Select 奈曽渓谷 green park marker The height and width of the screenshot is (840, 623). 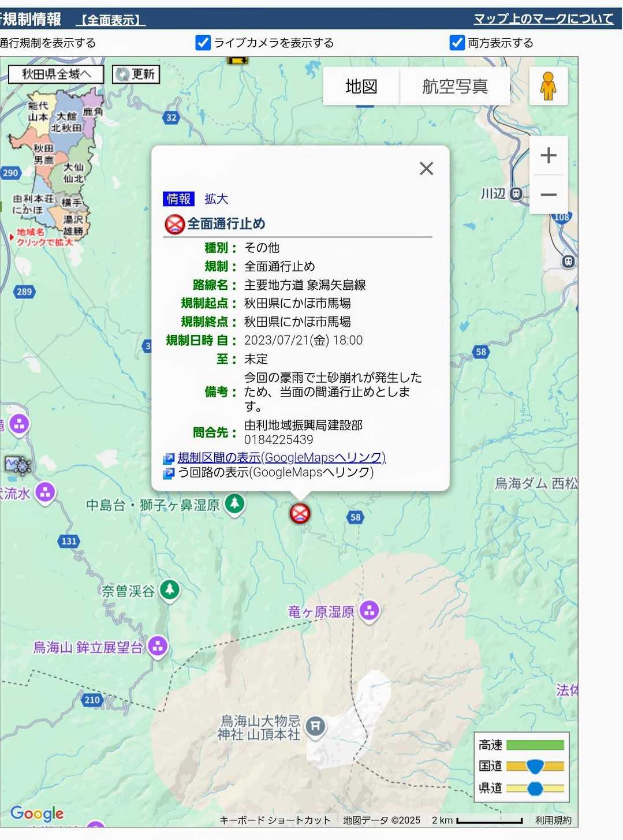point(169,590)
